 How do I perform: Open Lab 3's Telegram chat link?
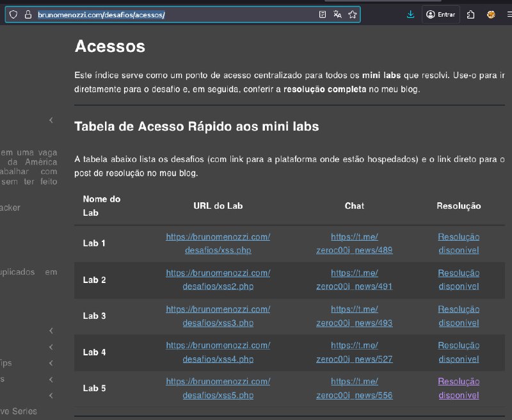click(x=354, y=316)
